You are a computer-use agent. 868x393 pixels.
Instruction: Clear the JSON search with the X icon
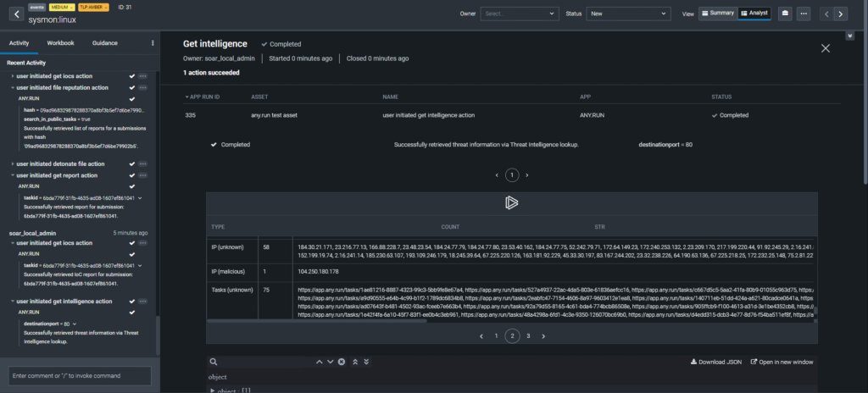[342, 362]
